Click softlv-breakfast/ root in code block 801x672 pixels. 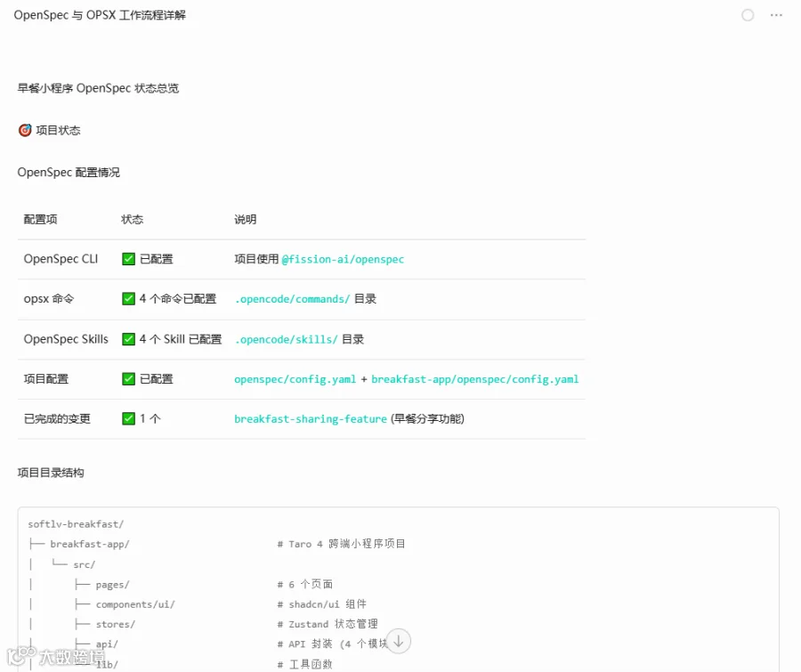(76, 523)
